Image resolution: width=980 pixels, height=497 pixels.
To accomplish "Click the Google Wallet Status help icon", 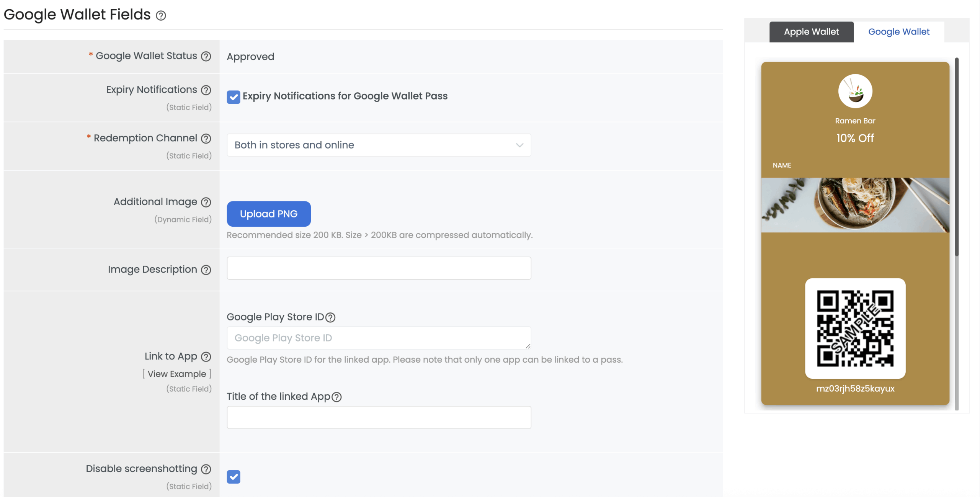I will [206, 56].
